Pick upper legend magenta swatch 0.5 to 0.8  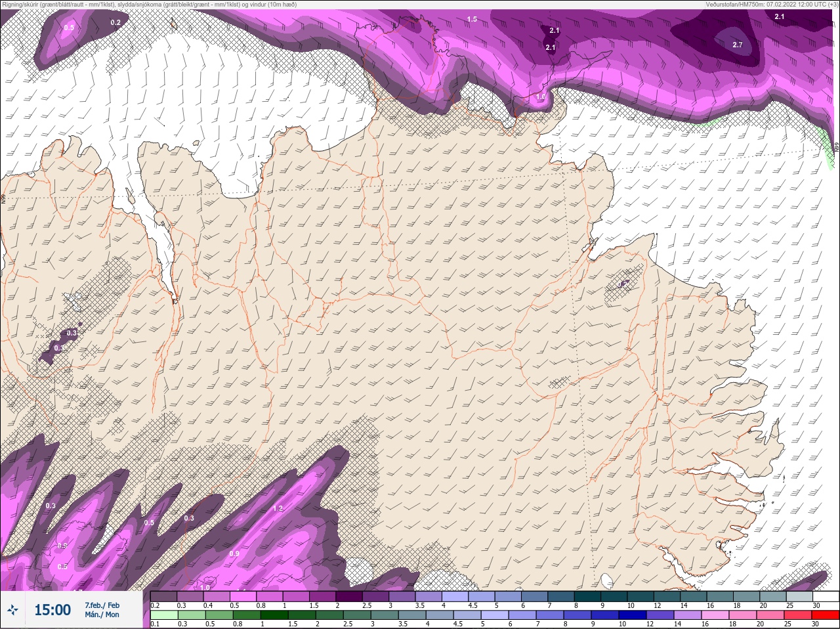[243, 597]
